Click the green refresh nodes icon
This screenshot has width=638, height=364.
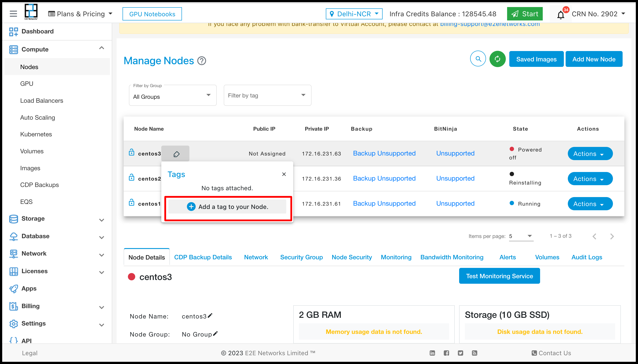497,59
